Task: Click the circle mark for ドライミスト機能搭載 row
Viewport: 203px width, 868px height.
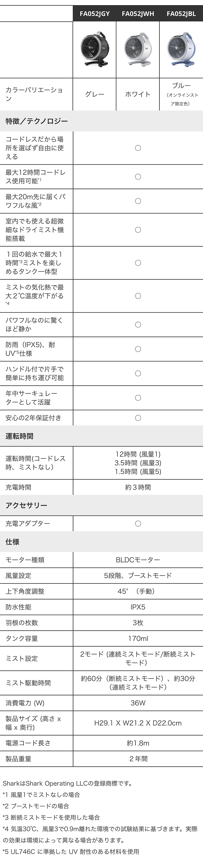Action: 138,230
